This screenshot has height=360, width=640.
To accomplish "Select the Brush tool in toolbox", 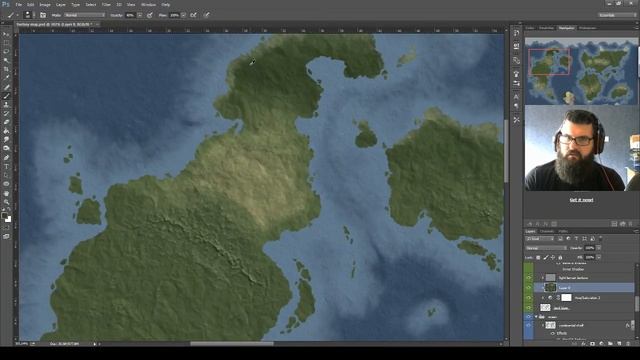I will (x=6, y=96).
